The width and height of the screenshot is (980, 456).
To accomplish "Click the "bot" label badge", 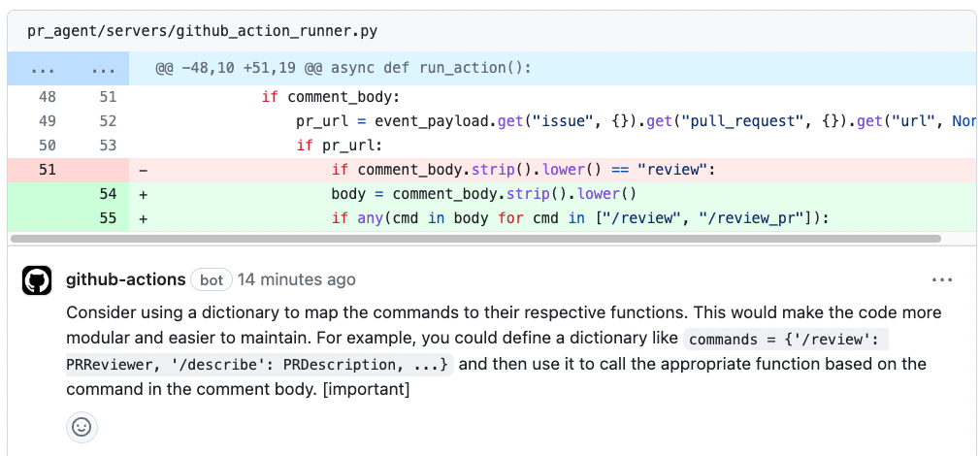I will coord(212,279).
